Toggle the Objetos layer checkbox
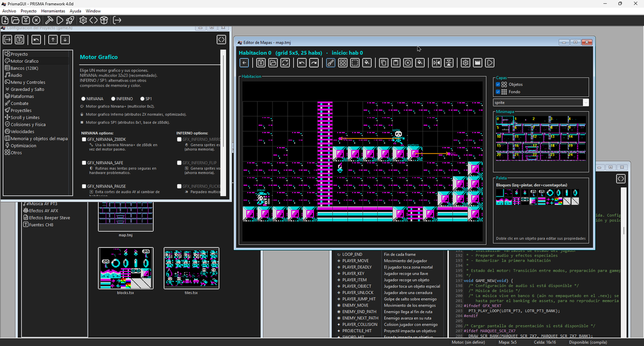This screenshot has height=346, width=644. (x=498, y=84)
